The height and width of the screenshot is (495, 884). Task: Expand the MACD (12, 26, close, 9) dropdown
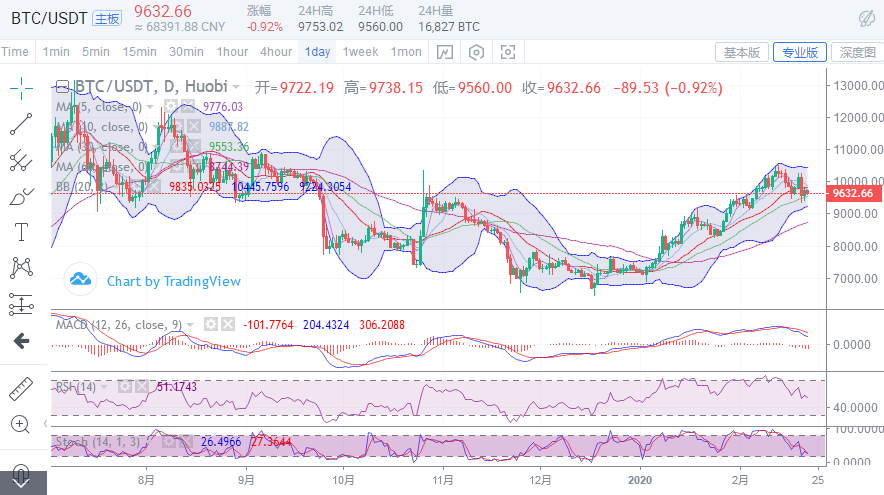coord(191,325)
